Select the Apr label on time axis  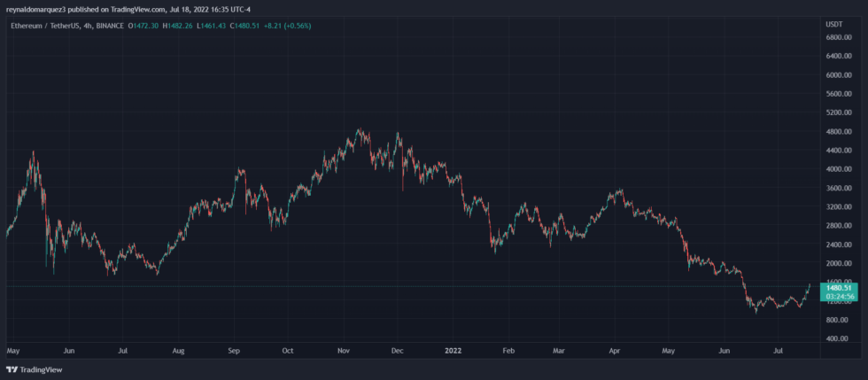point(616,350)
